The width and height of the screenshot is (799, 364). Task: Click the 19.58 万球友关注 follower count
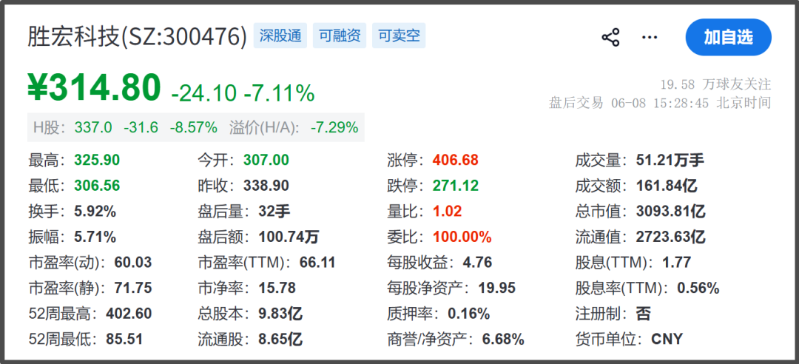tap(716, 84)
